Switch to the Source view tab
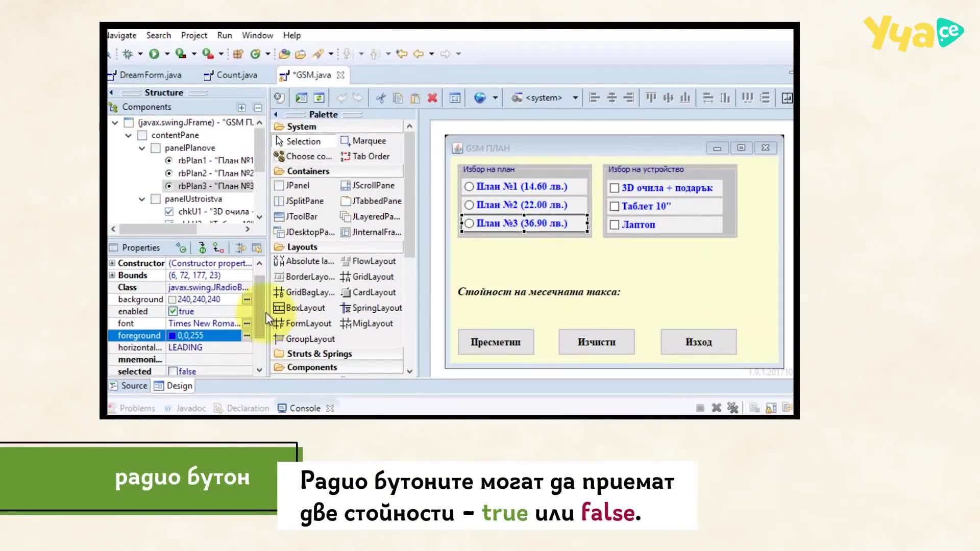The width and height of the screenshot is (980, 551). click(x=129, y=386)
